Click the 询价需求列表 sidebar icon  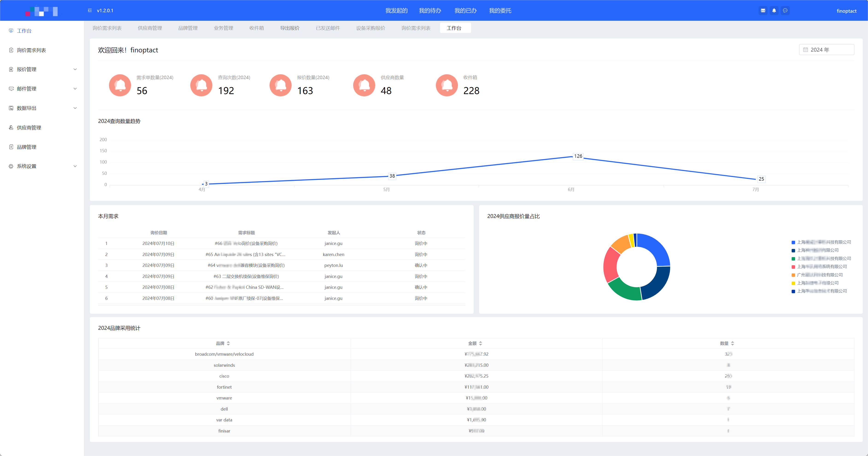(11, 50)
